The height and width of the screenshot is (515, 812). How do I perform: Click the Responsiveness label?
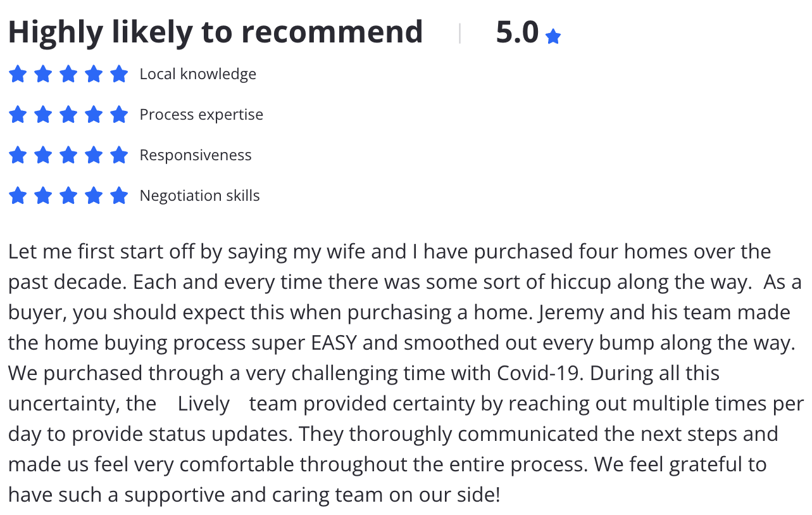pos(196,155)
